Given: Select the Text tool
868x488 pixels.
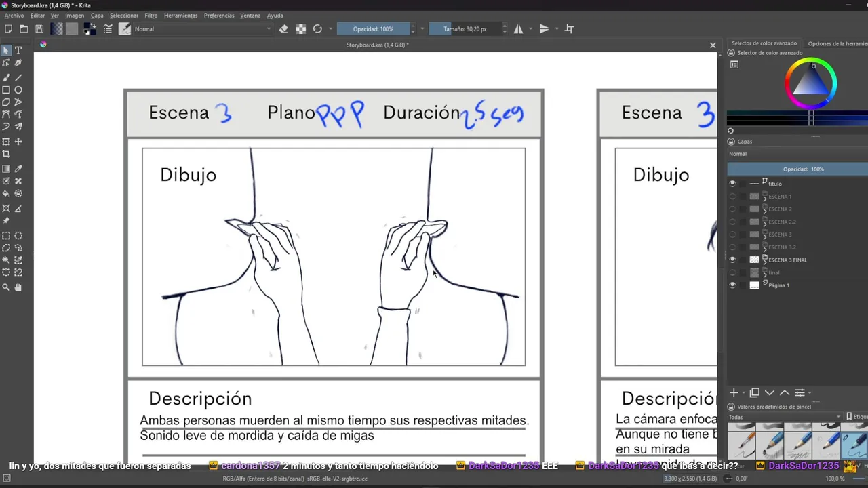Looking at the screenshot, I should point(18,51).
